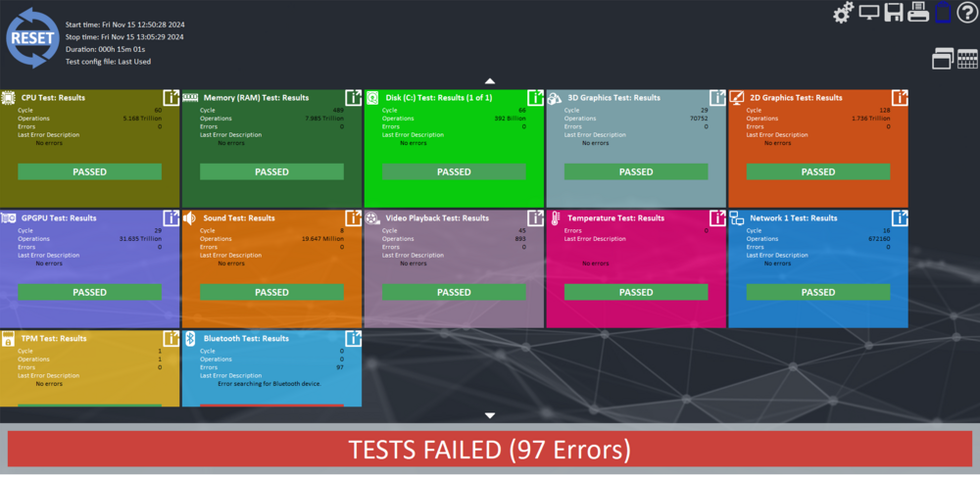
Task: Click the Duration 000h 15m 01s text
Action: point(105,49)
